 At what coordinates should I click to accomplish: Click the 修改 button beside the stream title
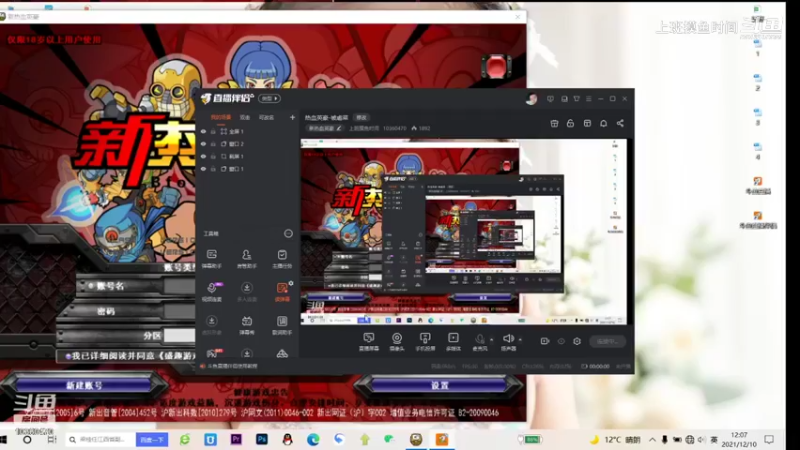coord(361,117)
